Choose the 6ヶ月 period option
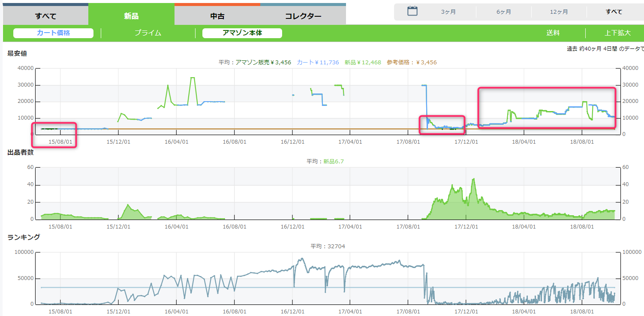Viewport: 644px width, 316px height. [504, 12]
